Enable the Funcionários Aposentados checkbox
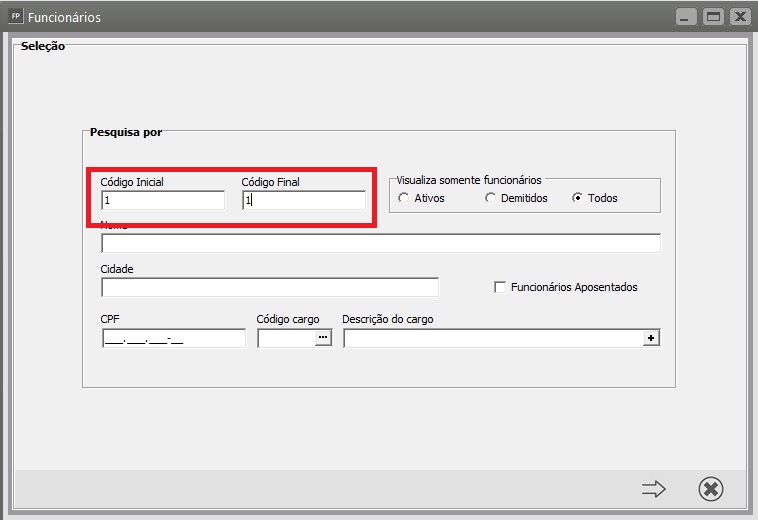Viewport: 758px width, 520px height. point(500,287)
